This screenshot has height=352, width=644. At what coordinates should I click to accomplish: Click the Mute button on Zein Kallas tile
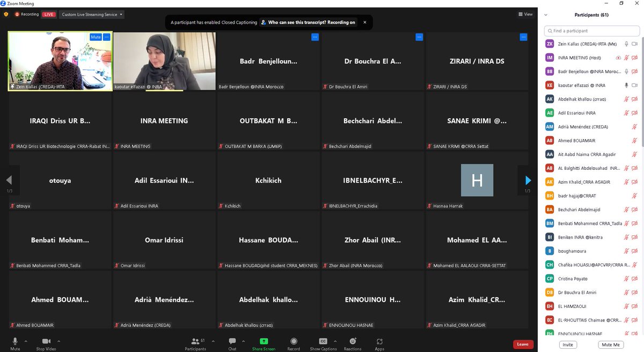(x=96, y=37)
